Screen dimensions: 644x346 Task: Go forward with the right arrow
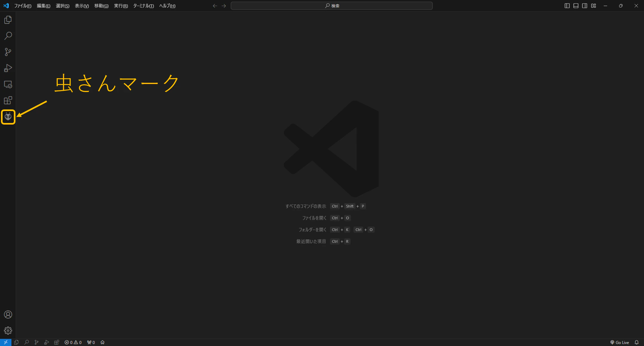[224, 6]
